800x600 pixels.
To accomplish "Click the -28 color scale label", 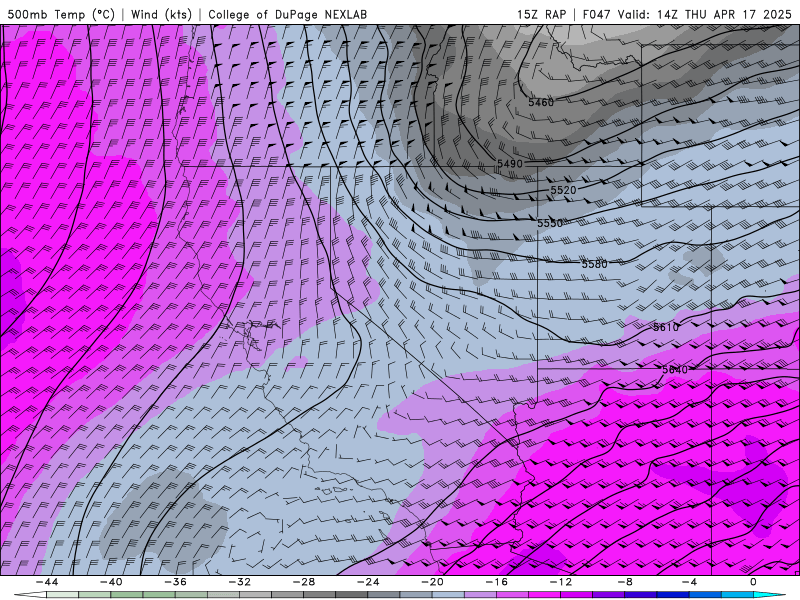I will click(304, 582).
